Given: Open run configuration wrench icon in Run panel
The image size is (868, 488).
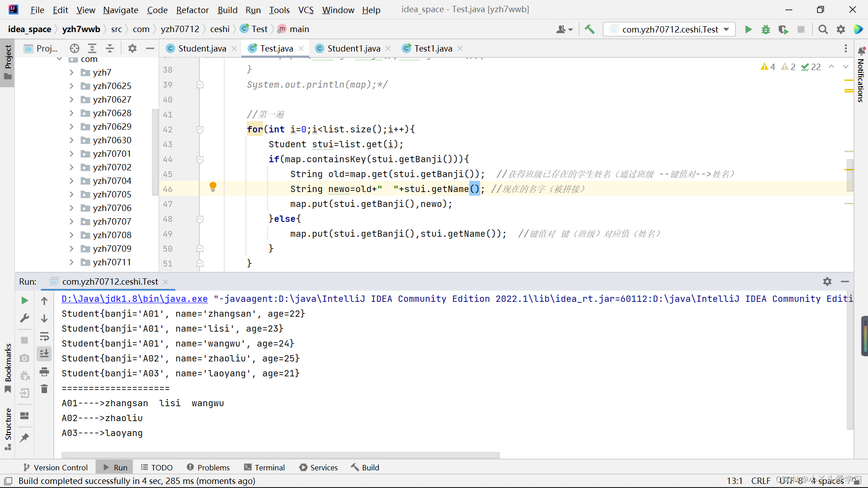Looking at the screenshot, I should tap(25, 319).
